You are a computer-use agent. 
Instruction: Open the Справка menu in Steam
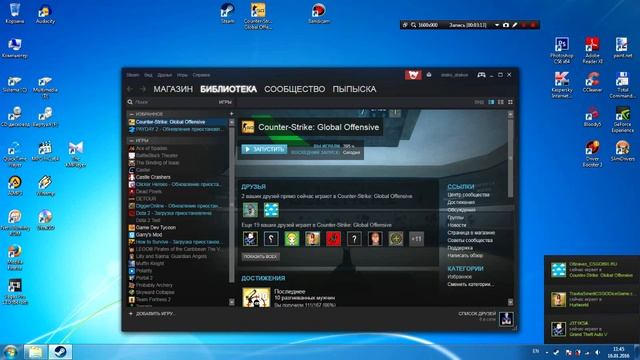[x=201, y=75]
